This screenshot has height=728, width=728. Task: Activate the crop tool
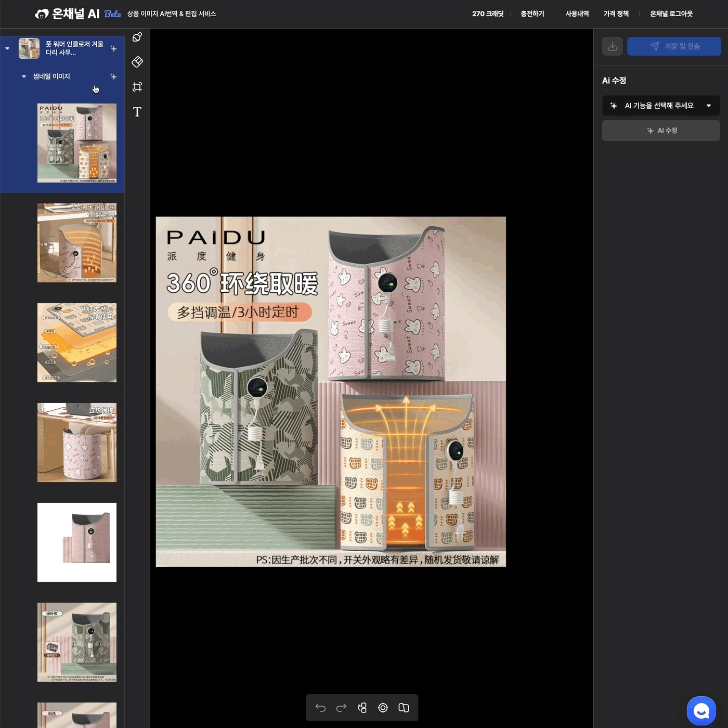[137, 87]
